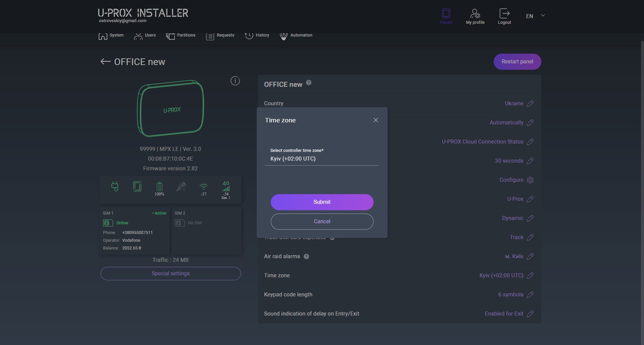Go back using the left arrow

click(105, 61)
